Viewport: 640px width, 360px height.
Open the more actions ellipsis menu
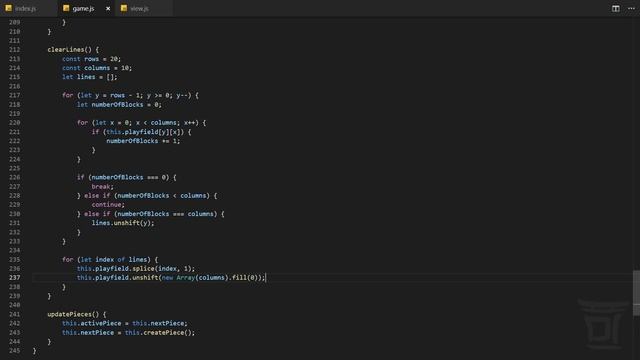[x=631, y=8]
